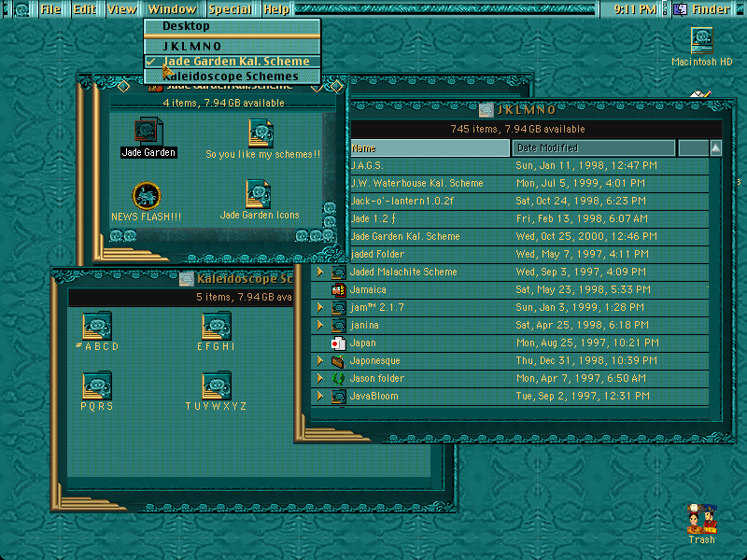This screenshot has width=747, height=560.
Task: Click the Jason folder icon
Action: (x=338, y=379)
